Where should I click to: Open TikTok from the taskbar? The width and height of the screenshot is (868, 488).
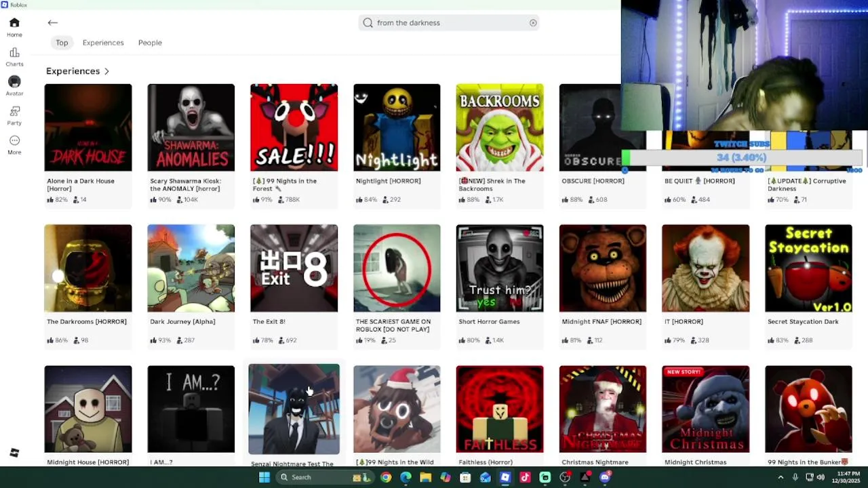525,477
